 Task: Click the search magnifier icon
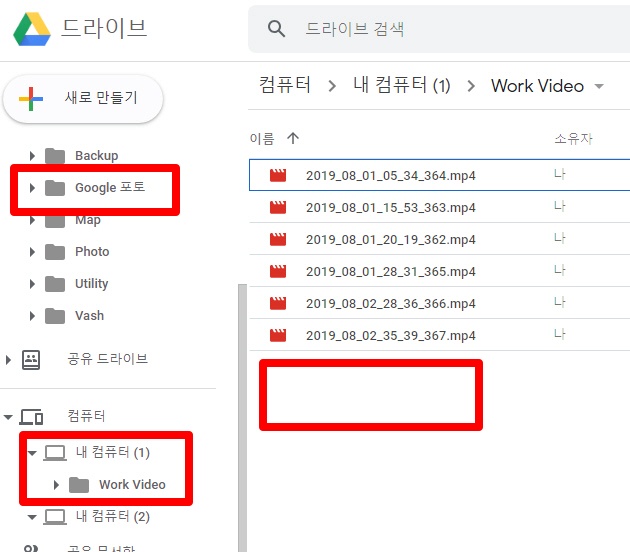pyautogui.click(x=276, y=29)
